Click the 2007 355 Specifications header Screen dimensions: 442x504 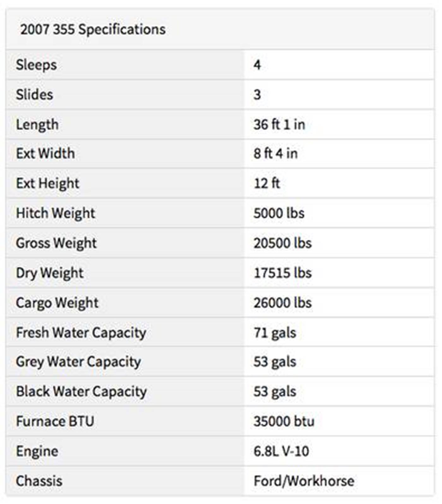click(93, 29)
